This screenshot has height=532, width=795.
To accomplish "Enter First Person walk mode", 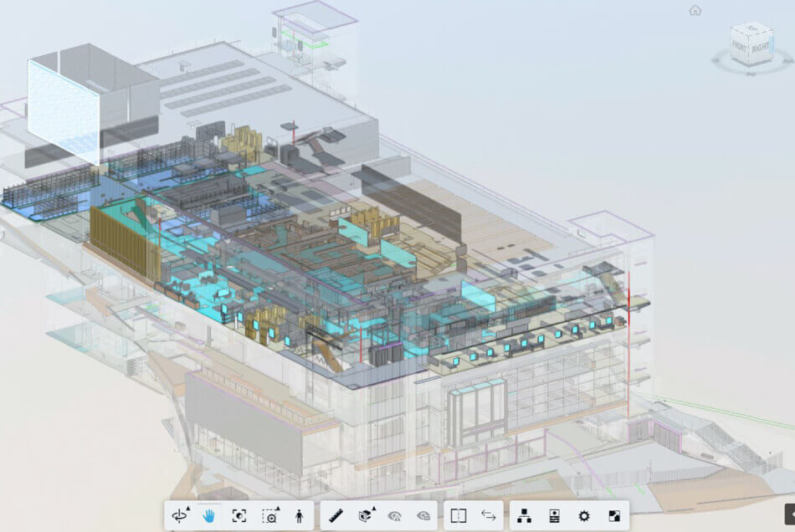I will pos(300,516).
